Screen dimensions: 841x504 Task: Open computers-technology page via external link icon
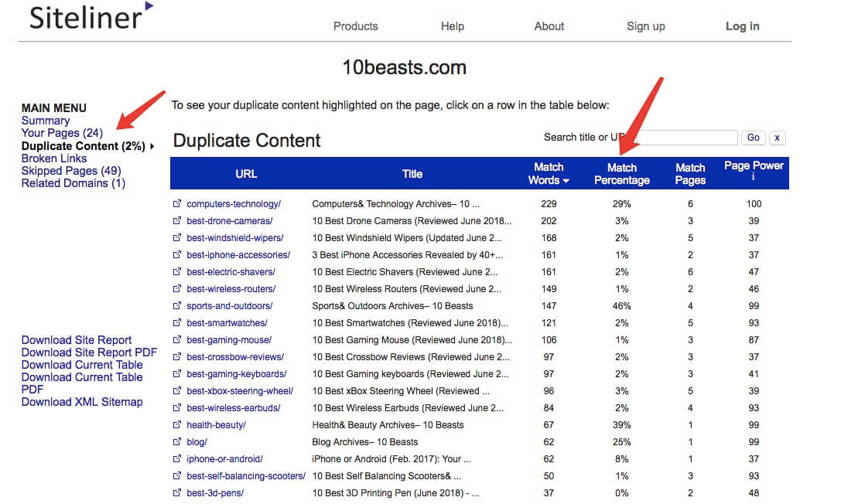pyautogui.click(x=176, y=203)
